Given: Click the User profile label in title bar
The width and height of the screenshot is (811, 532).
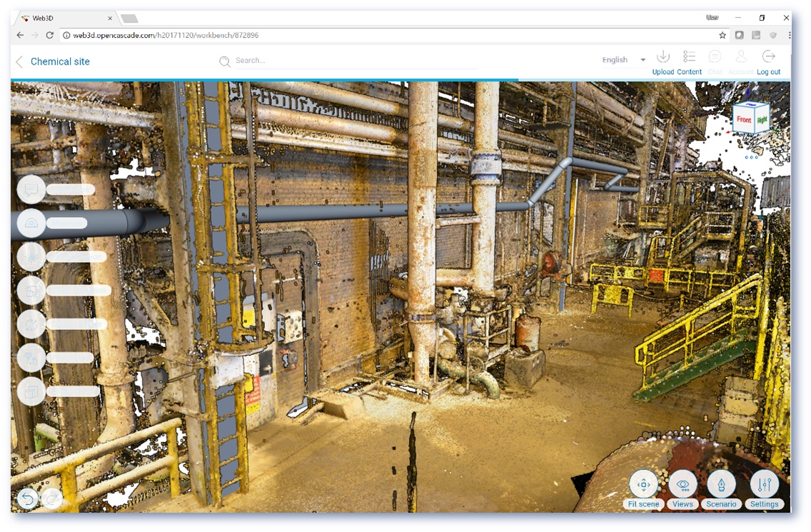Looking at the screenshot, I should click(x=712, y=18).
